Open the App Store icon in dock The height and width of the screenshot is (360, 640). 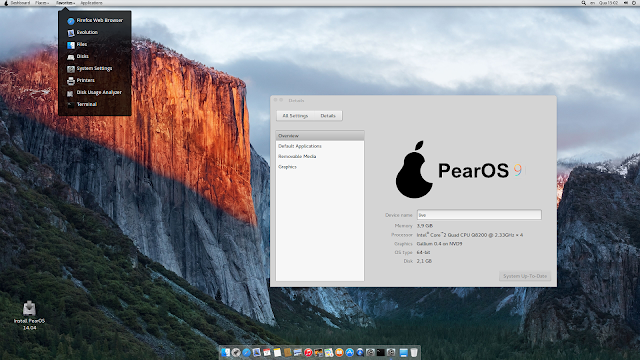(350, 352)
